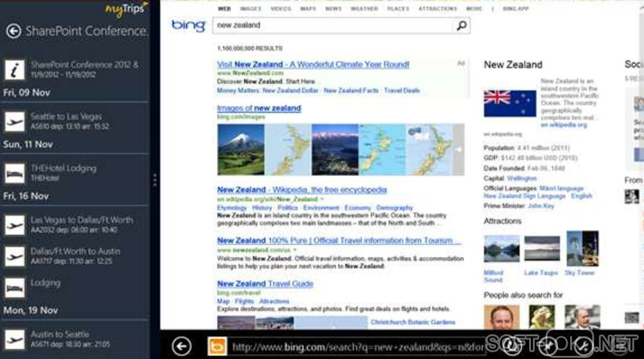Select the plane icon for Dallas/Ft.Worth to Austin

pyautogui.click(x=15, y=256)
